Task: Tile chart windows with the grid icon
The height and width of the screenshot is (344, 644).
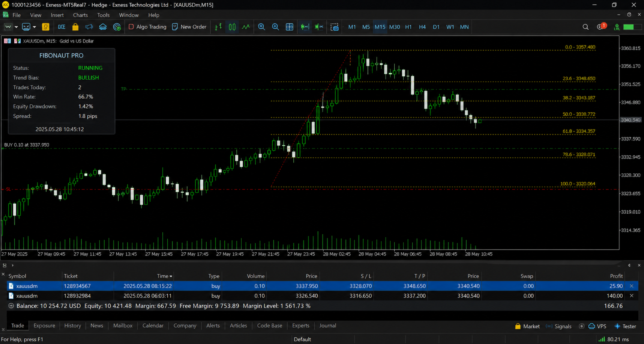Action: [290, 27]
